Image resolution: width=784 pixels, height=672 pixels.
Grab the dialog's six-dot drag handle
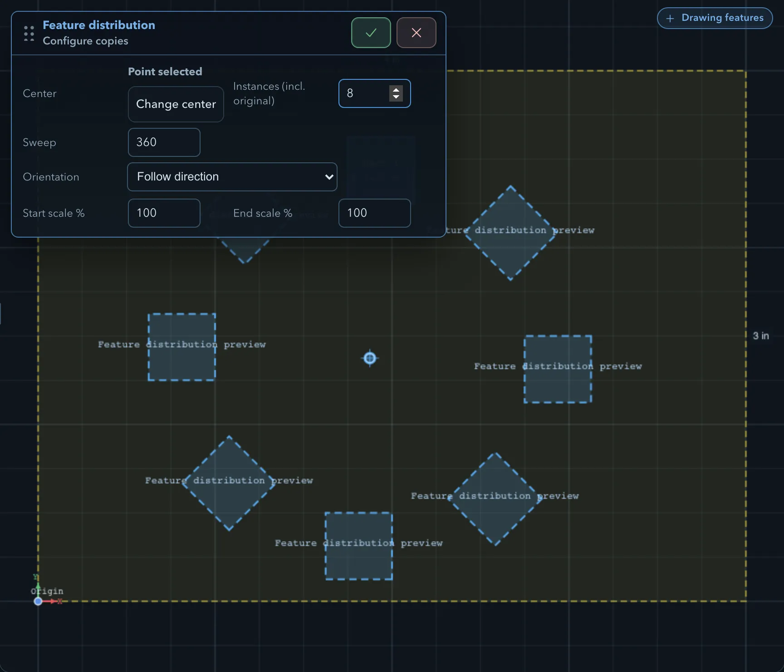click(29, 33)
